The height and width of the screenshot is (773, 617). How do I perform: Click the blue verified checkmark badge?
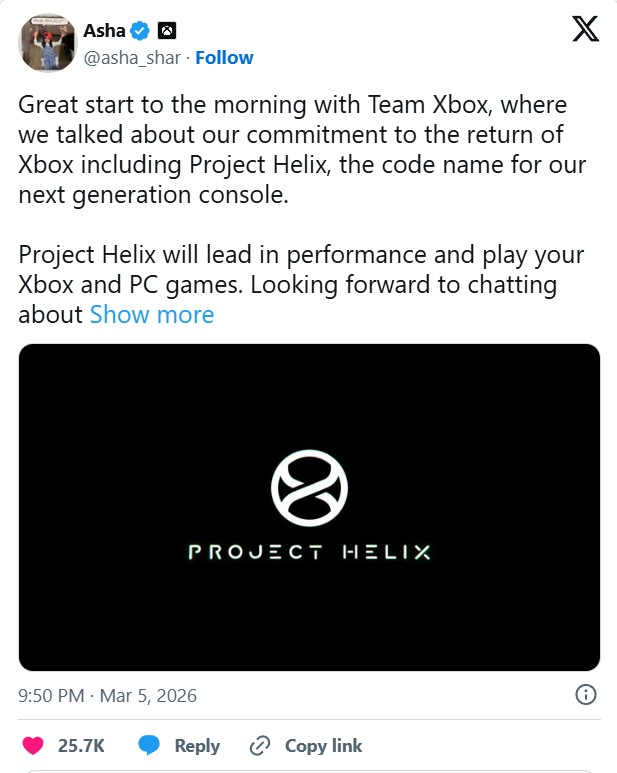pyautogui.click(x=141, y=32)
